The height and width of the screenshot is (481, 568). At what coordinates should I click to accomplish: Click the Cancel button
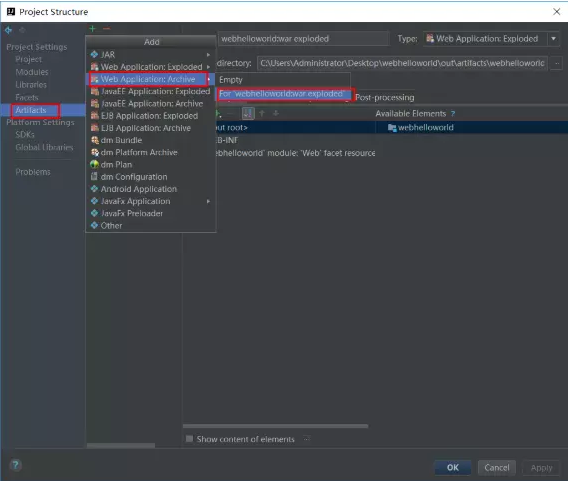point(497,468)
